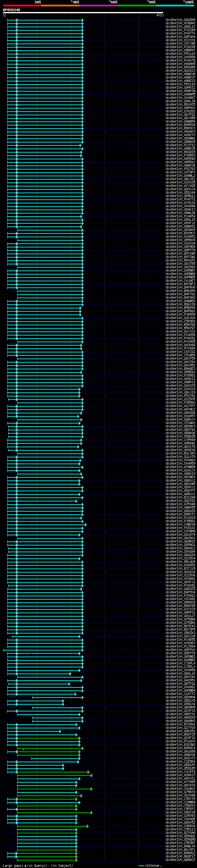Click hit label UniRef100_B2VSA8
This screenshot has height=868, width=197.
tap(180, 833)
